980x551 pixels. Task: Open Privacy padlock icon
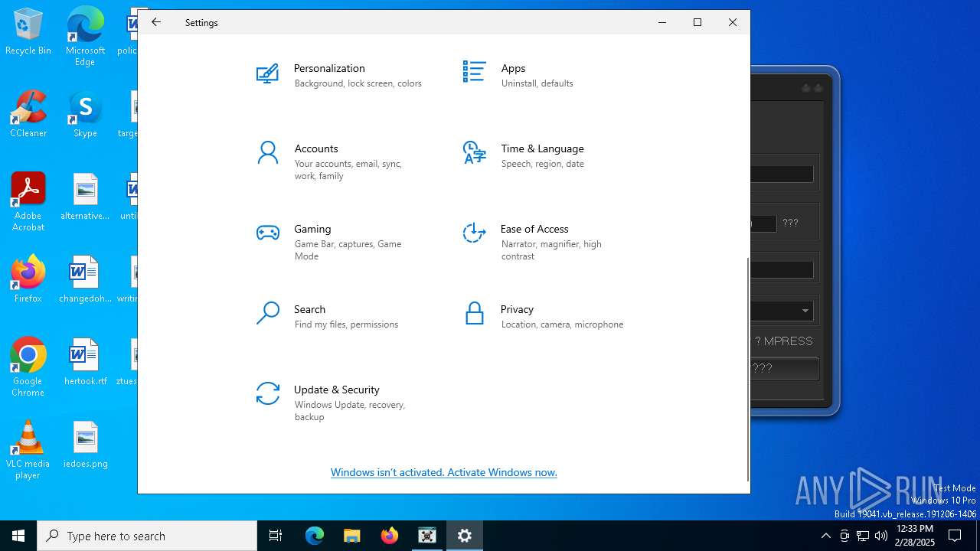(x=474, y=313)
